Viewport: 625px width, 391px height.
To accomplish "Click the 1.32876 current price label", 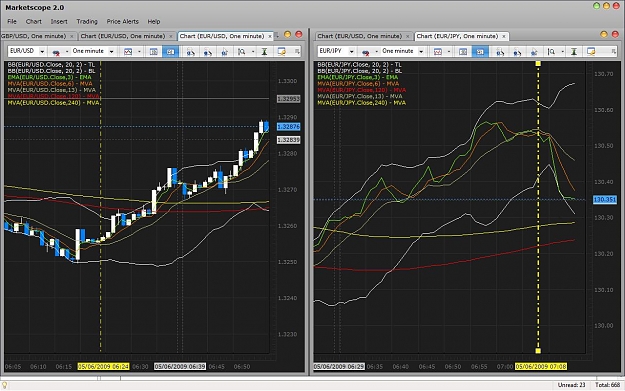I will pos(289,127).
